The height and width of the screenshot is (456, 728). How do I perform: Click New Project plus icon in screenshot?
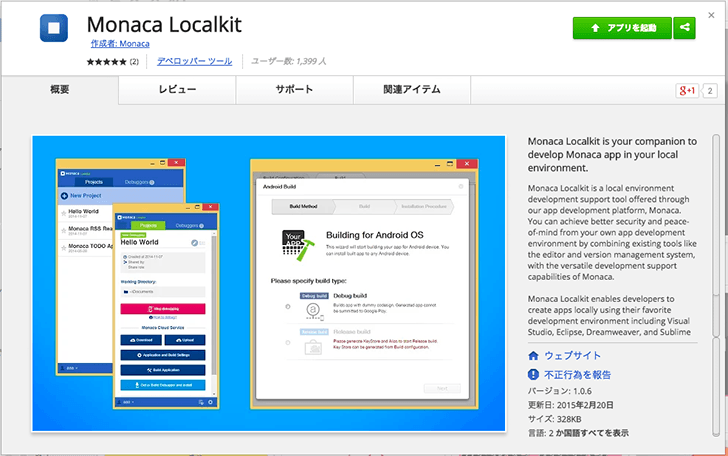tap(65, 196)
